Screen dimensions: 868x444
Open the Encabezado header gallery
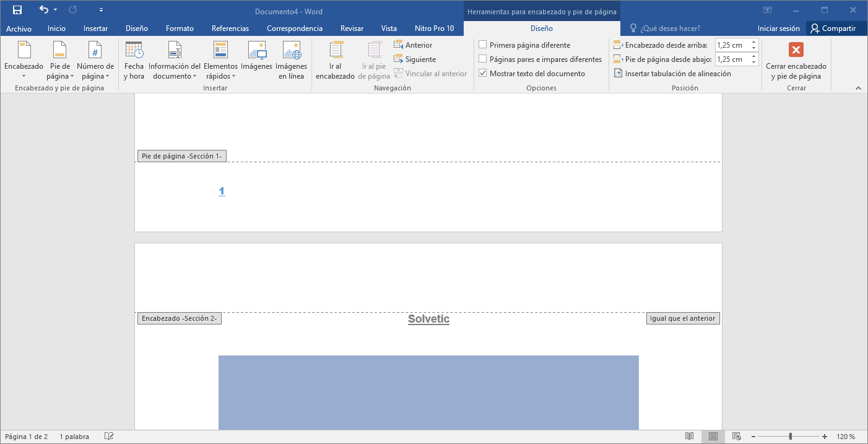24,61
